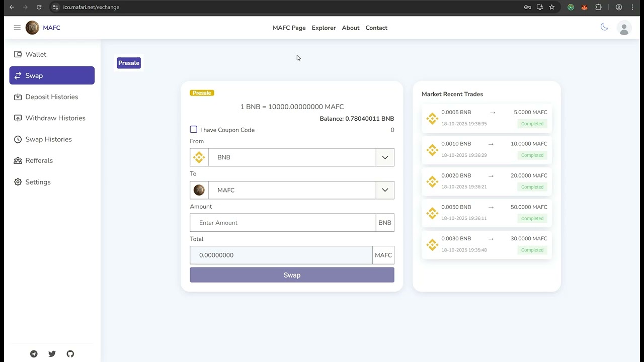Select the 0.0020 BNB trade row
Screen dimensions: 644x362
point(487,182)
